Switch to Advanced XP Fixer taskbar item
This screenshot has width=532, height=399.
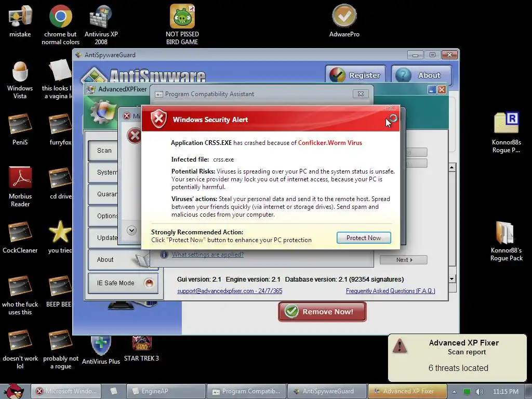tap(407, 391)
